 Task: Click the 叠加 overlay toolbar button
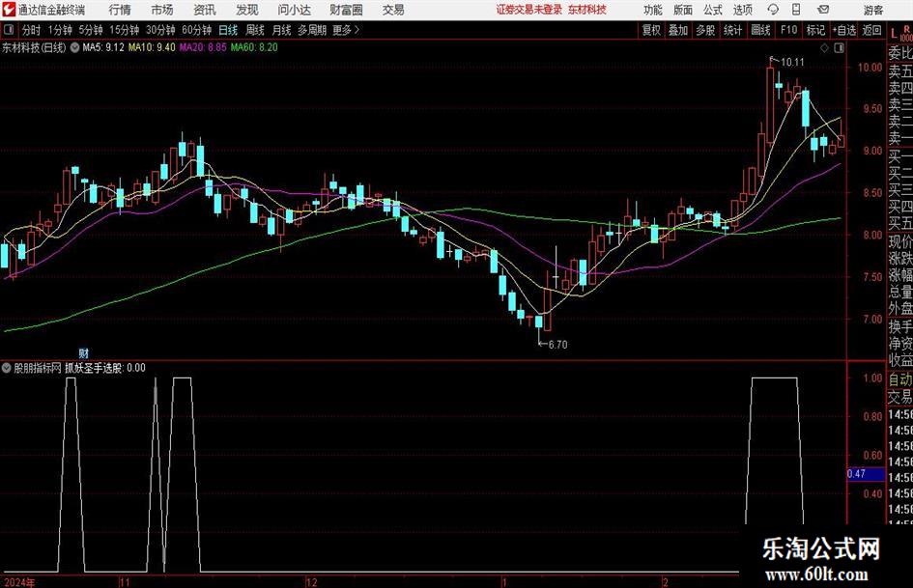click(678, 30)
